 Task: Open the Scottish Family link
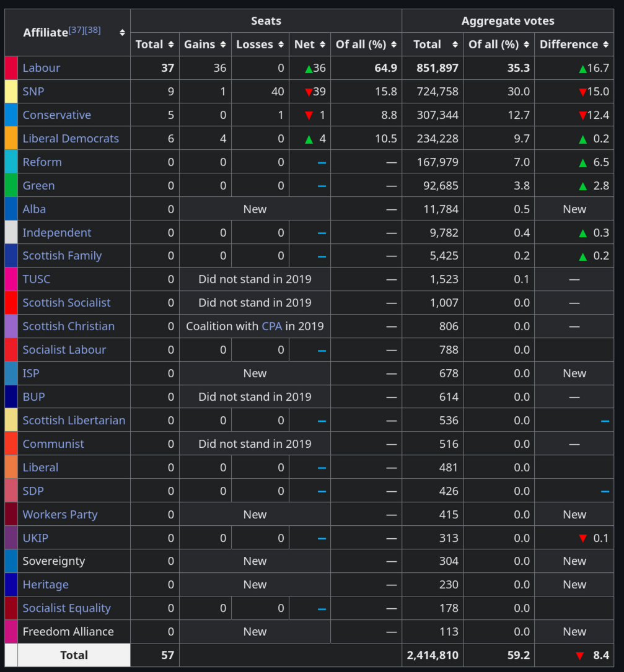(62, 255)
